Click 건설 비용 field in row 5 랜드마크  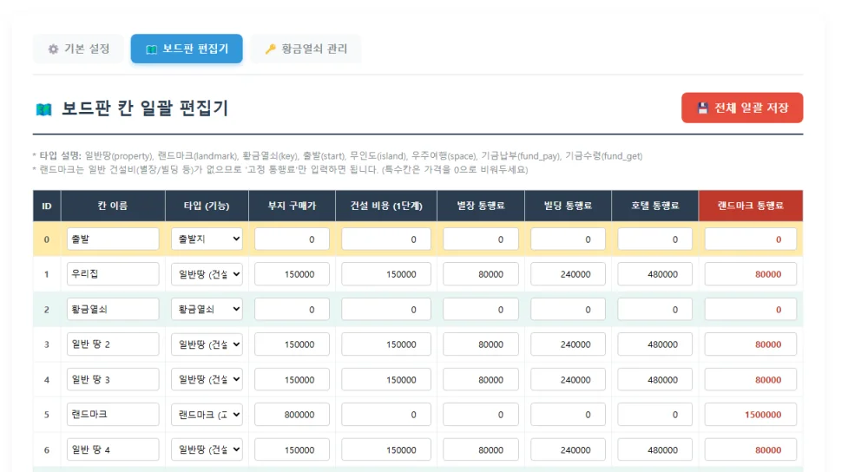coord(386,415)
